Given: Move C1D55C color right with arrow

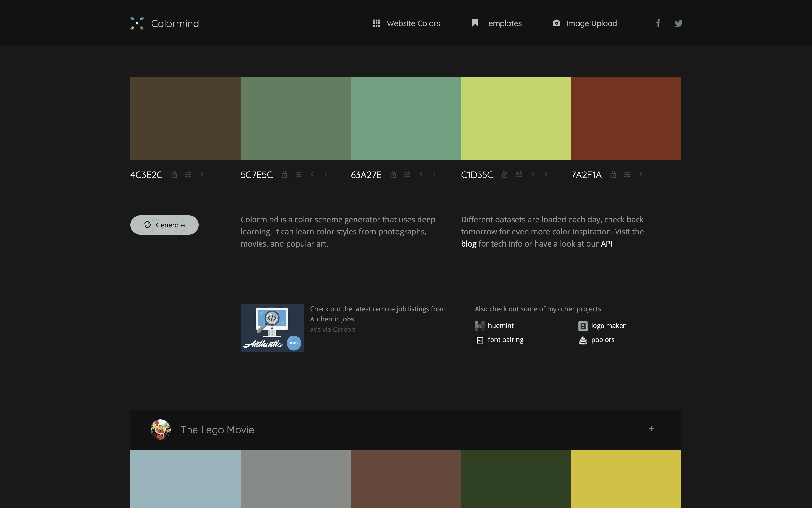Looking at the screenshot, I should (x=546, y=174).
